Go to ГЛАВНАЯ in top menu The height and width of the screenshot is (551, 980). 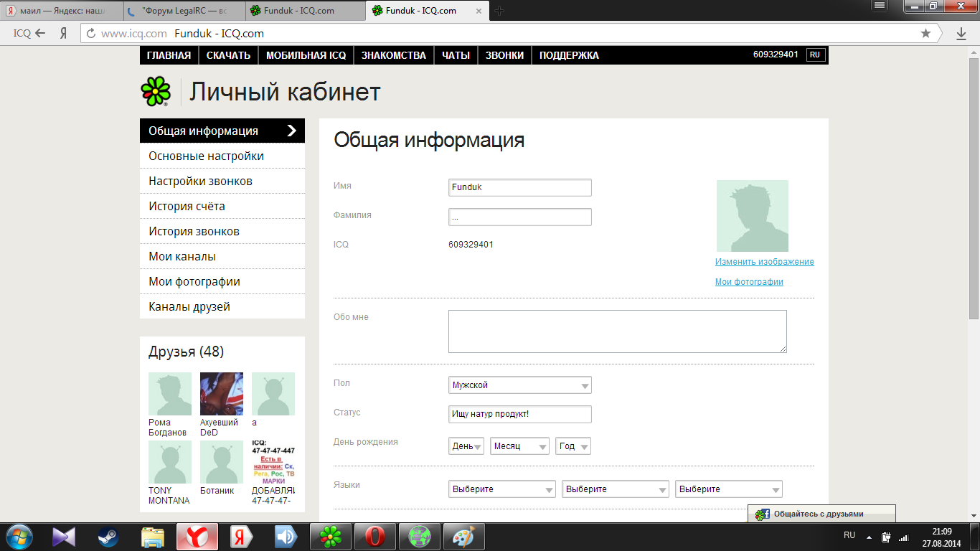[169, 55]
